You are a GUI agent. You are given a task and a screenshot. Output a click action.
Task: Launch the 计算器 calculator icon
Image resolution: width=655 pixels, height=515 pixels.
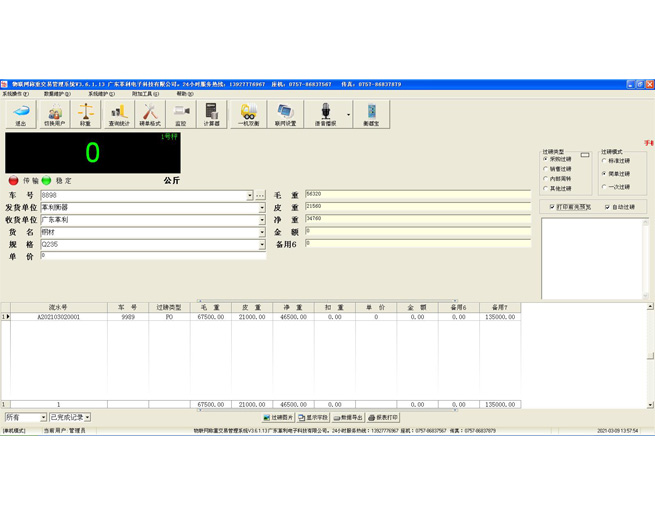pos(212,114)
